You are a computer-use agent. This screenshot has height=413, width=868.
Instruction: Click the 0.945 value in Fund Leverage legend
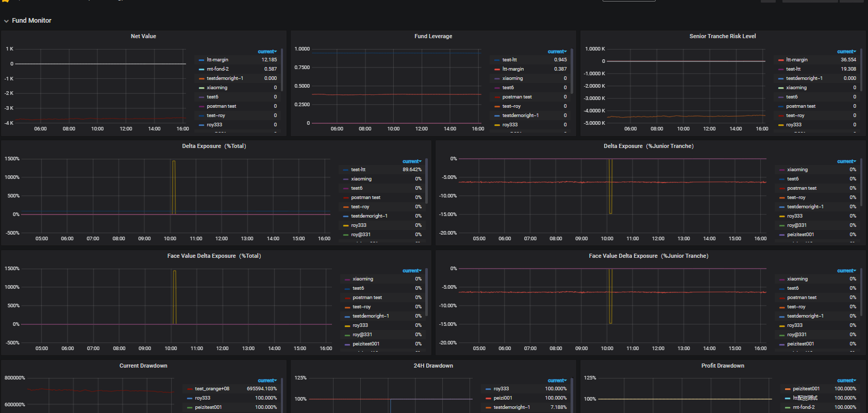coord(560,60)
